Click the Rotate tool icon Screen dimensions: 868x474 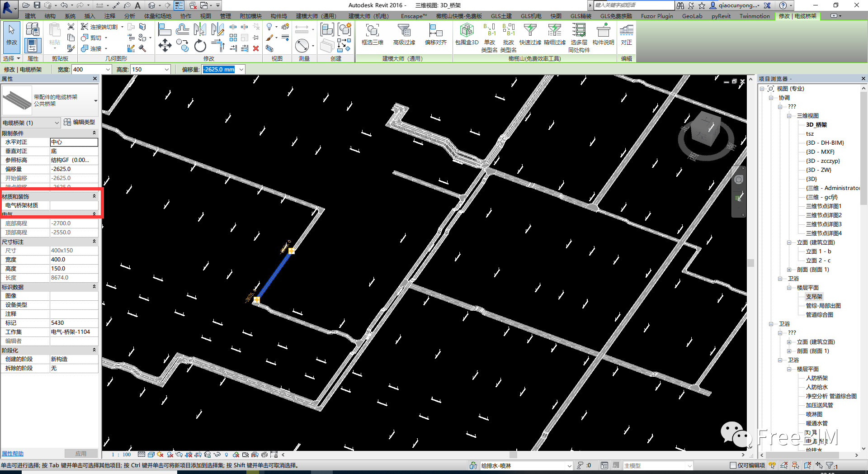200,46
